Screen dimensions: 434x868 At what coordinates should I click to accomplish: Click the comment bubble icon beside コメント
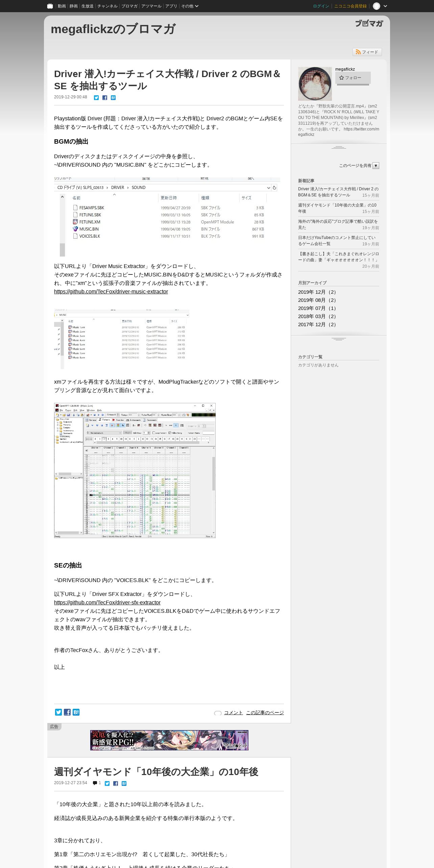218,713
